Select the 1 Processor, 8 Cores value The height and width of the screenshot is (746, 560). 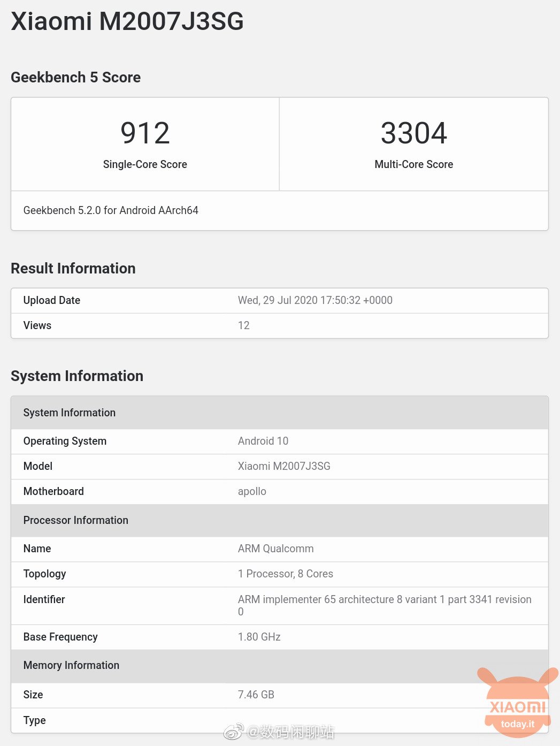286,574
